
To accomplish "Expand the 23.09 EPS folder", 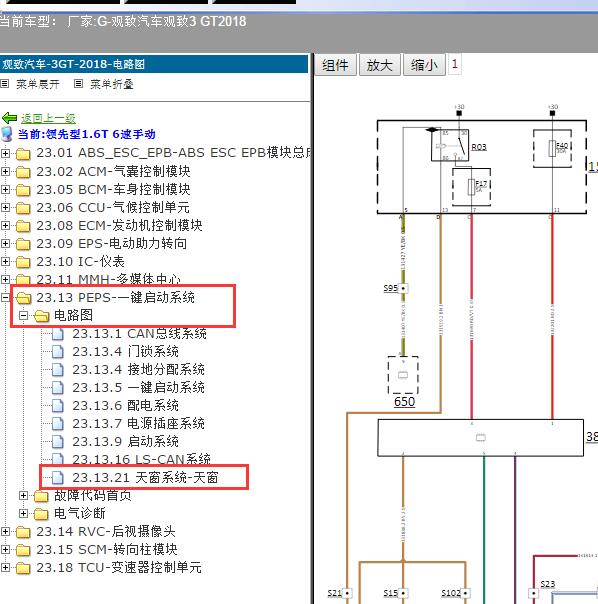I will 5,243.
